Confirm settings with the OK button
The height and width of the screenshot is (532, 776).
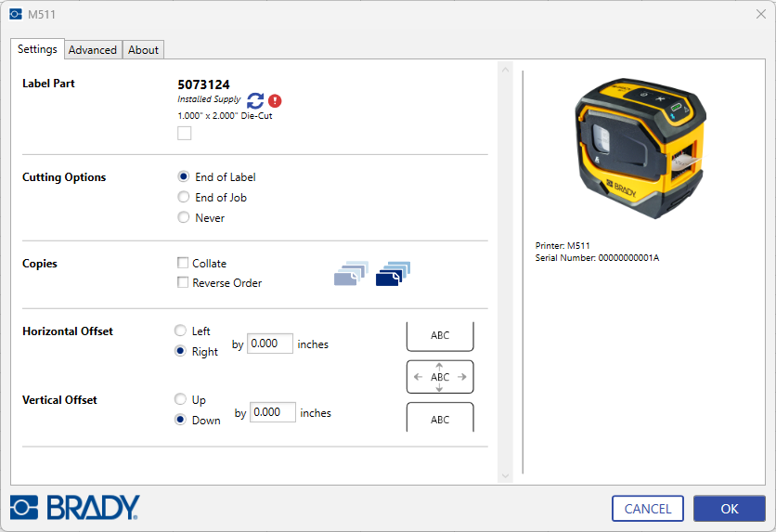tap(730, 509)
